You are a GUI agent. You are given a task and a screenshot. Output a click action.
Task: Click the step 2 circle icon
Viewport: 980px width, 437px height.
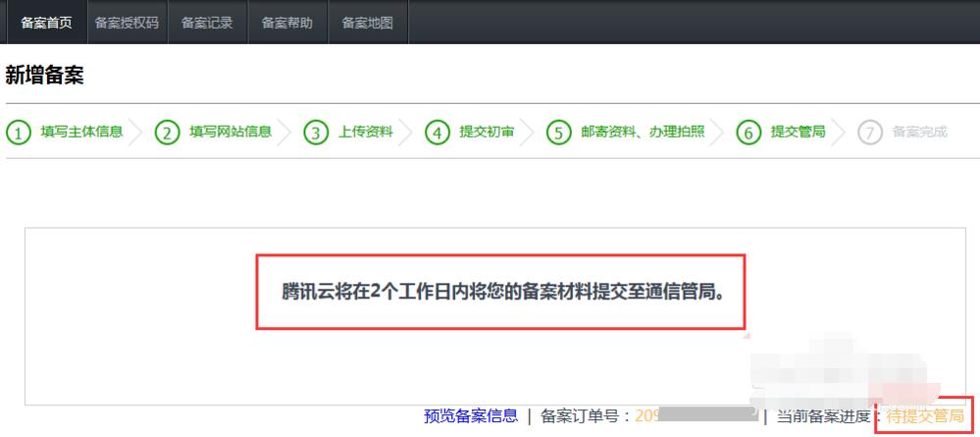click(x=168, y=133)
